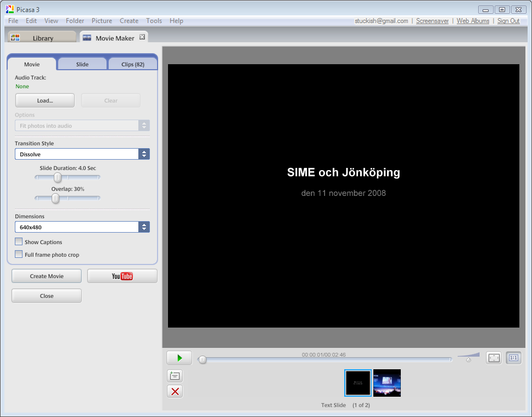Viewport: 532px width, 417px height.
Task: Click the Create Movie button
Action: click(47, 276)
